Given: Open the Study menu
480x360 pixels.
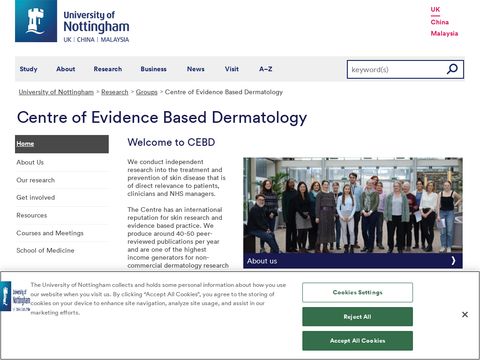Looking at the screenshot, I should click(28, 69).
